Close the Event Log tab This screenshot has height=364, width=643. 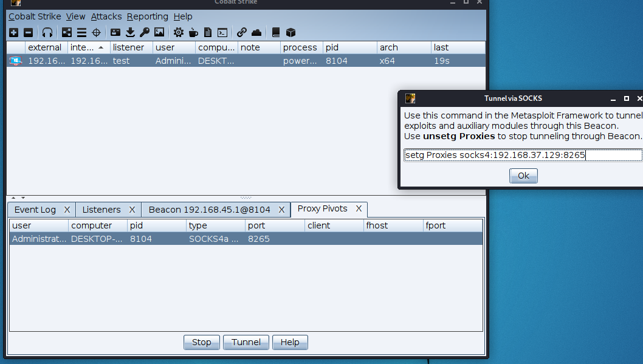click(67, 210)
